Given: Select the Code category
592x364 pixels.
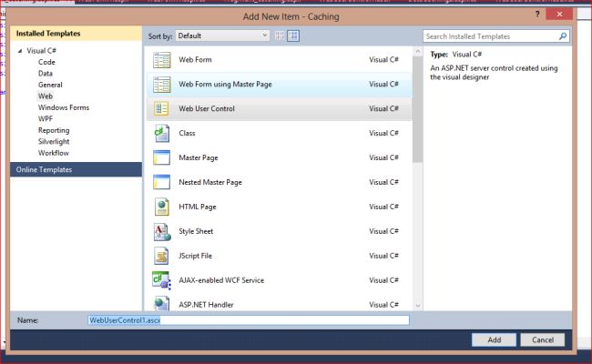Looking at the screenshot, I should pyautogui.click(x=46, y=62).
